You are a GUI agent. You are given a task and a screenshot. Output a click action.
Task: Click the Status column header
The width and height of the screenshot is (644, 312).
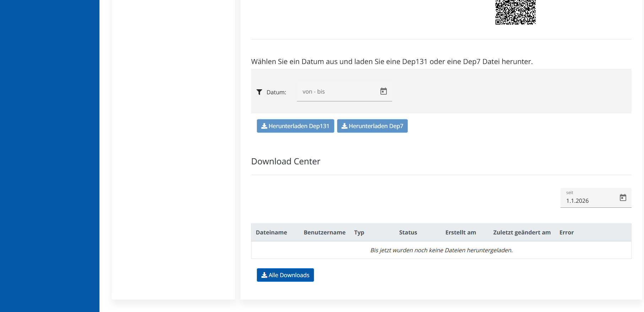pos(408,232)
